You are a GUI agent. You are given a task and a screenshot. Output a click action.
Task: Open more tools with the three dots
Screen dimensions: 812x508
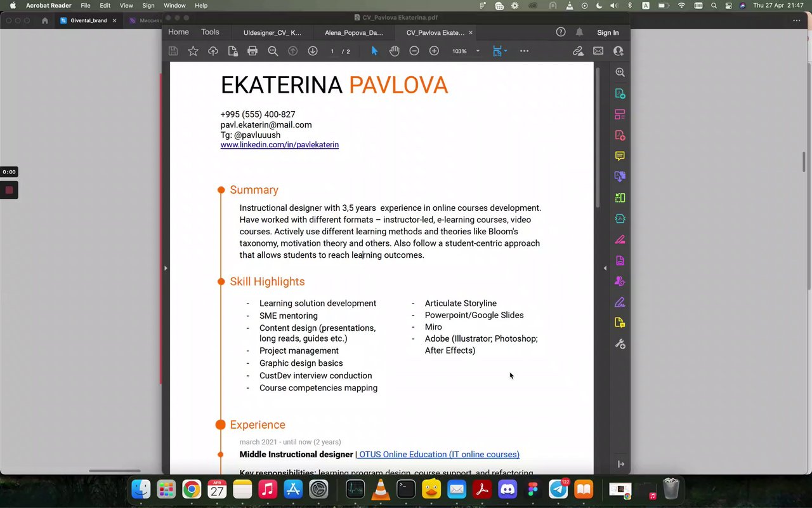[524, 51]
